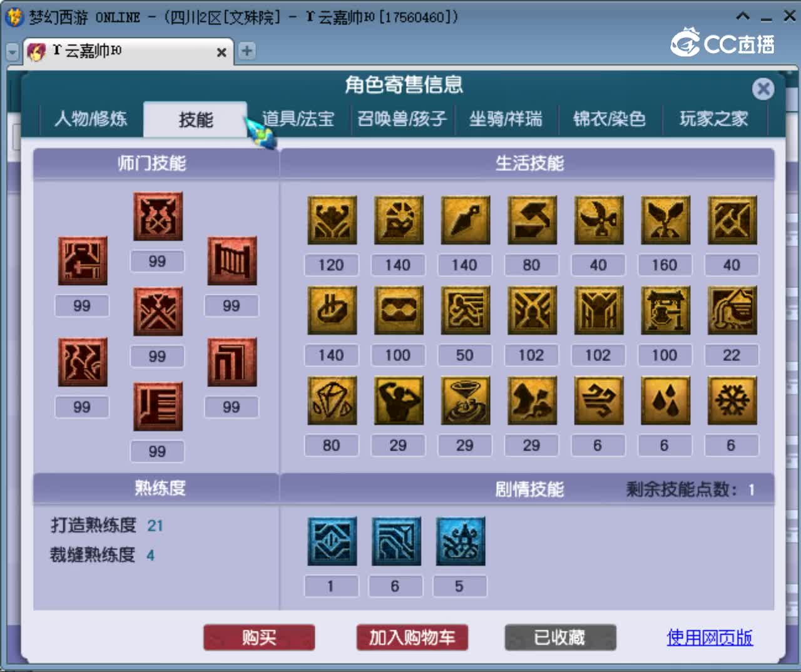Click the level 50 value box
The image size is (801, 672).
(464, 355)
